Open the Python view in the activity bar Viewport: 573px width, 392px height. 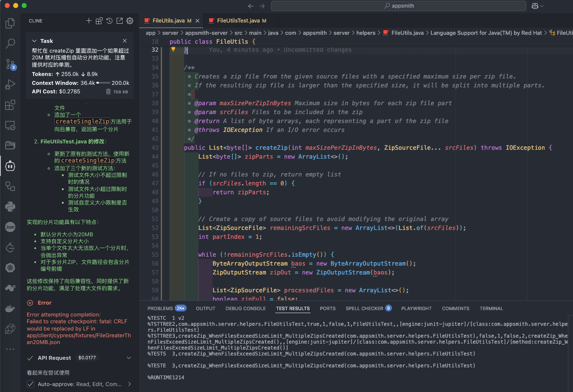coord(9,206)
